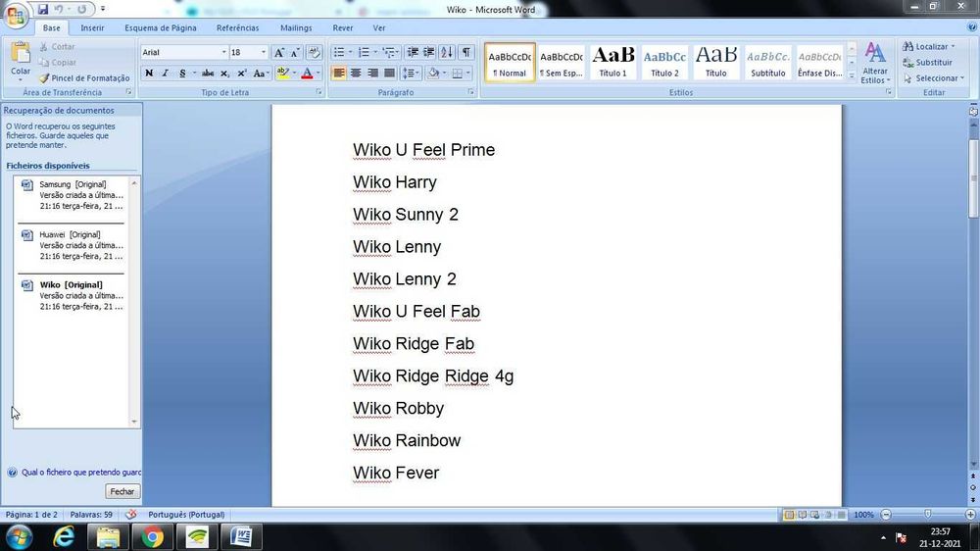
Task: Switch to full screen reading view
Action: tap(803, 515)
